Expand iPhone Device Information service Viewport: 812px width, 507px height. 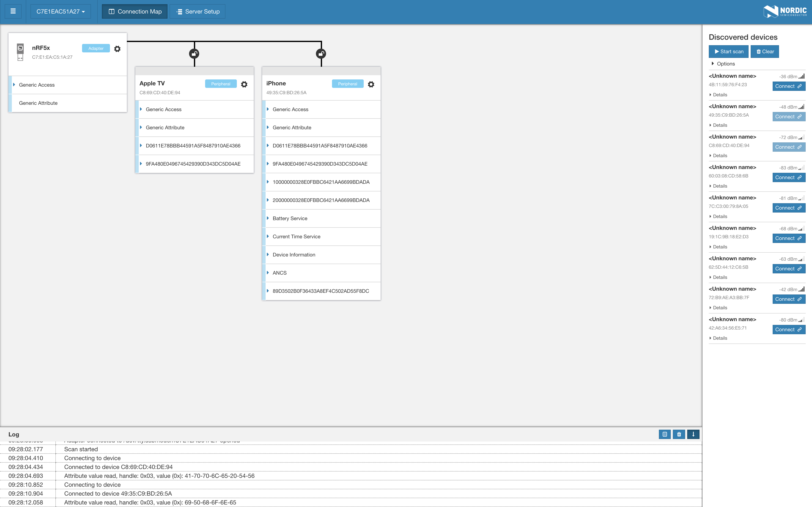[x=294, y=255]
